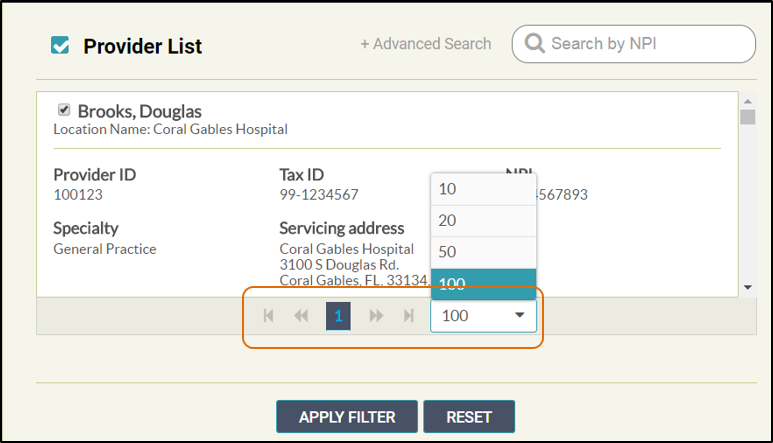Go to the next page of providers
Image resolution: width=773 pixels, height=443 pixels.
[x=376, y=316]
